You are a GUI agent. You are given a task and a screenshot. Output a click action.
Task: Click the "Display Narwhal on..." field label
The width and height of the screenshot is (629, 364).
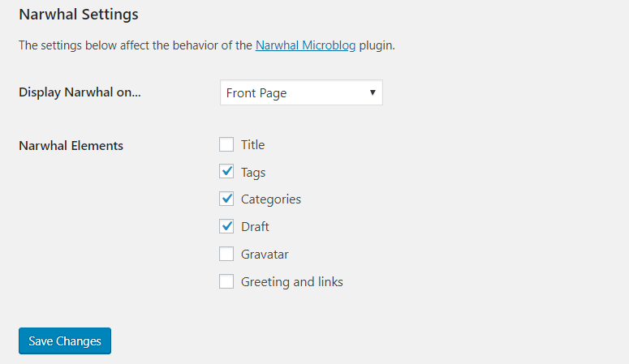click(x=80, y=92)
